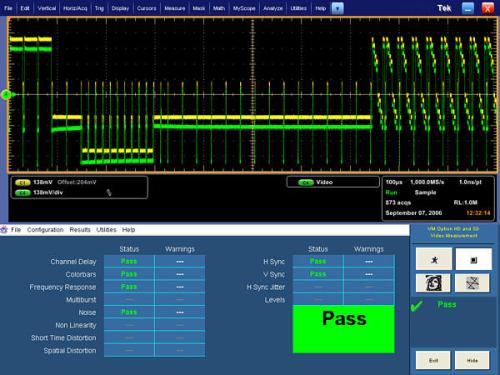The width and height of the screenshot is (500, 375).
Task: Click the trigger level marker on graticule edge
Action: pos(6,95)
